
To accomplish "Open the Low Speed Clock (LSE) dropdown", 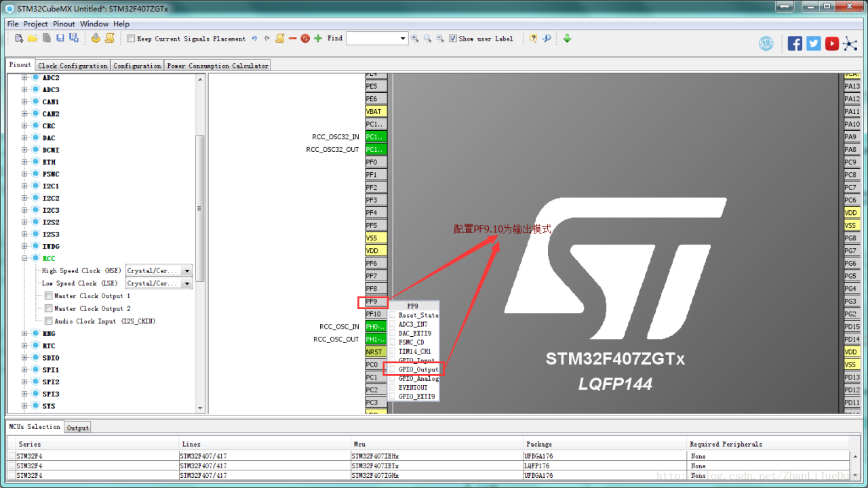I will [187, 283].
